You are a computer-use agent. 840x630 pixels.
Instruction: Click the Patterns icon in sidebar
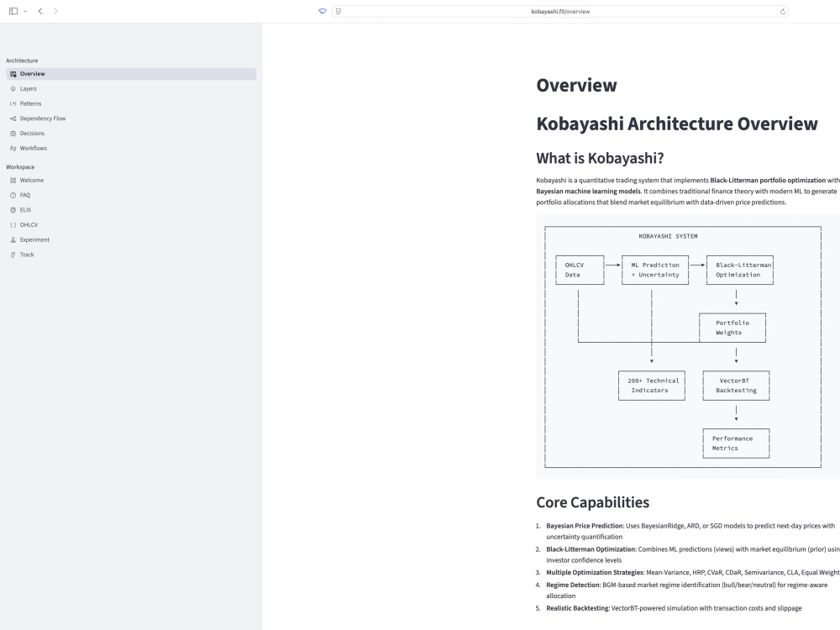click(13, 104)
